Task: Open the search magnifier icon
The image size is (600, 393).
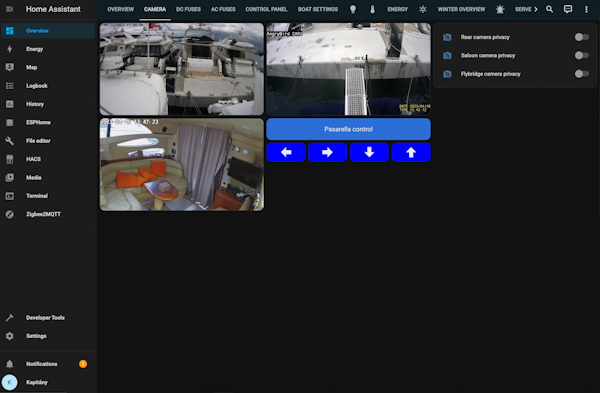Action: [x=549, y=9]
